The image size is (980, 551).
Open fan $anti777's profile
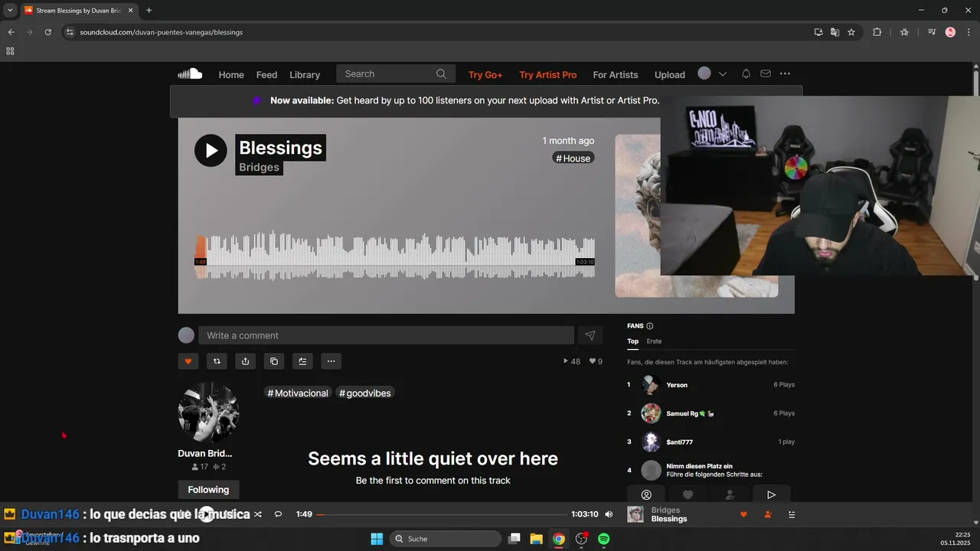[x=679, y=442]
